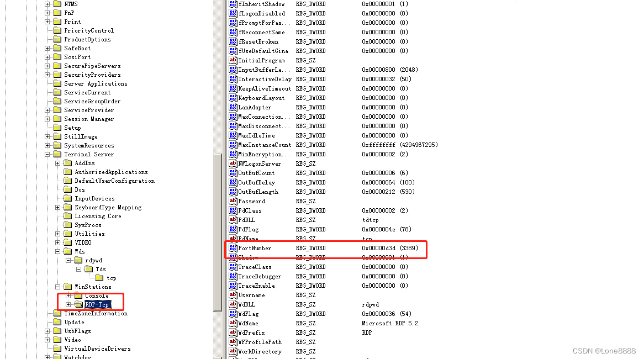The width and height of the screenshot is (644, 359).
Task: Select the fLogonDisabled value entry
Action: (261, 14)
